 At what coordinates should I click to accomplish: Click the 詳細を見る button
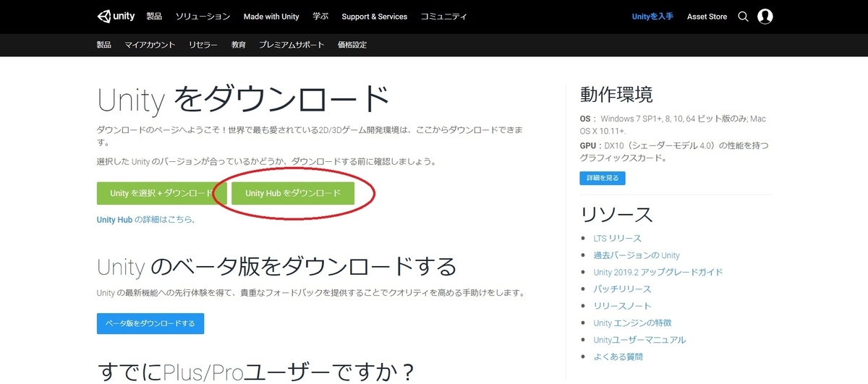603,178
